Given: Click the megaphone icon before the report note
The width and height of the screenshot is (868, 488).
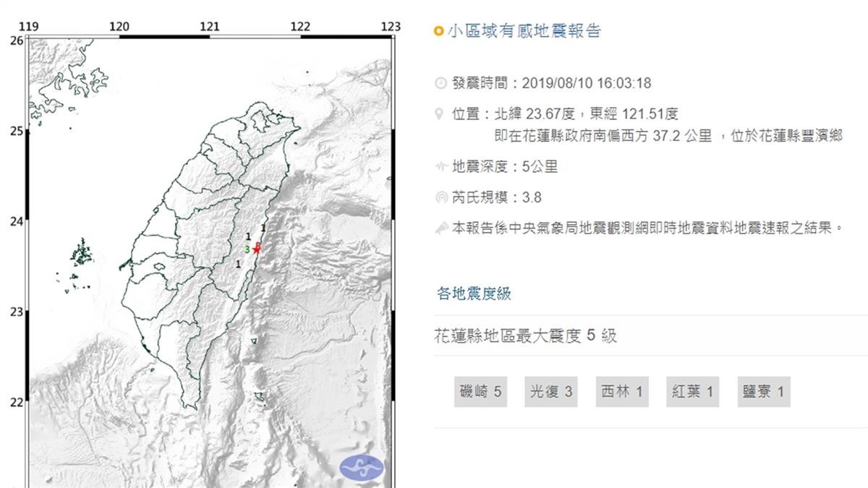Looking at the screenshot, I should (440, 228).
